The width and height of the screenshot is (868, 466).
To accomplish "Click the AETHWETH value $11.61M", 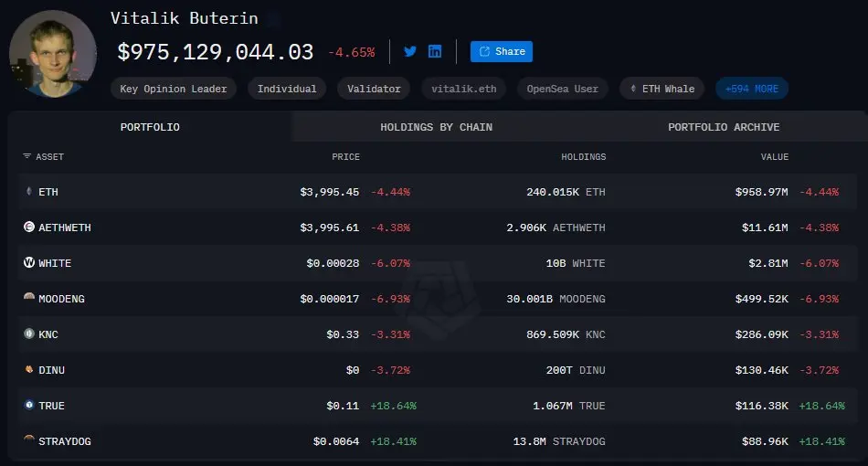I will click(x=765, y=228).
